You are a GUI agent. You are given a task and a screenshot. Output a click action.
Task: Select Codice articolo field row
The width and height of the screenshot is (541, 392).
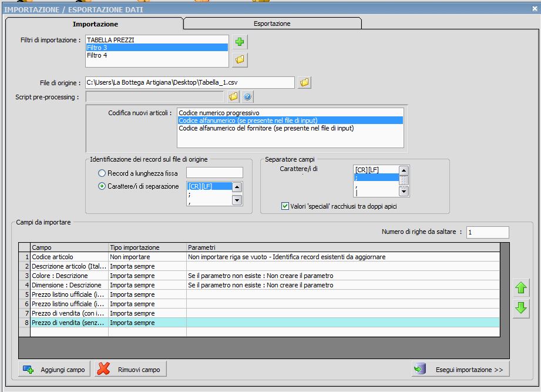point(259,257)
